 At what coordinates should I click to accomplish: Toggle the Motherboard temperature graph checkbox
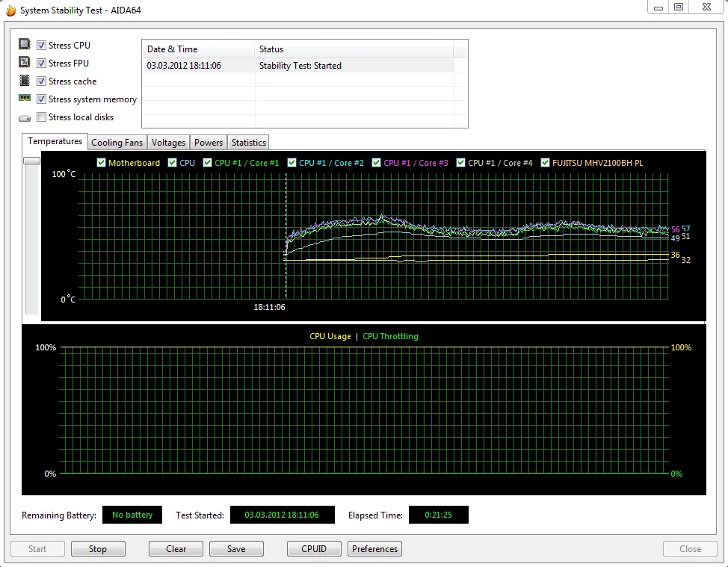pos(102,163)
